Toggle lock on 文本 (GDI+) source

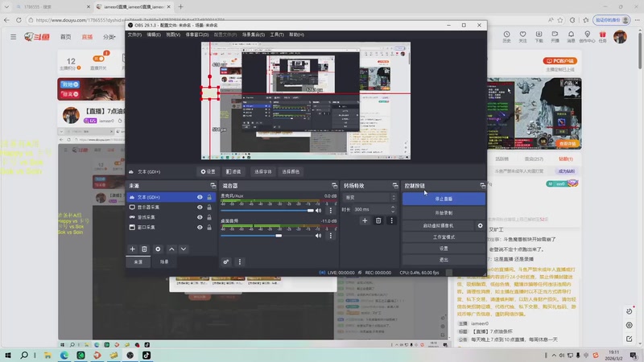(209, 197)
